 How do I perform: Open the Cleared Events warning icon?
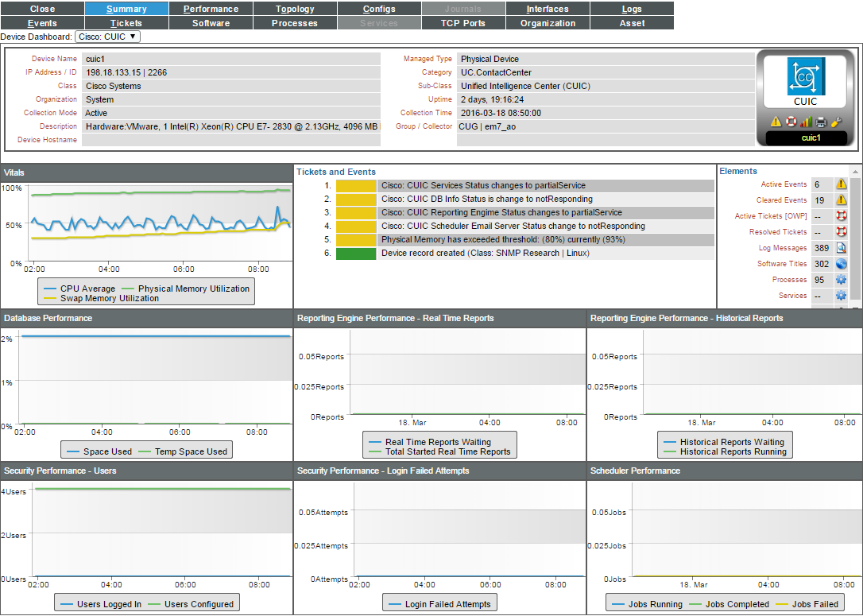pyautogui.click(x=841, y=200)
